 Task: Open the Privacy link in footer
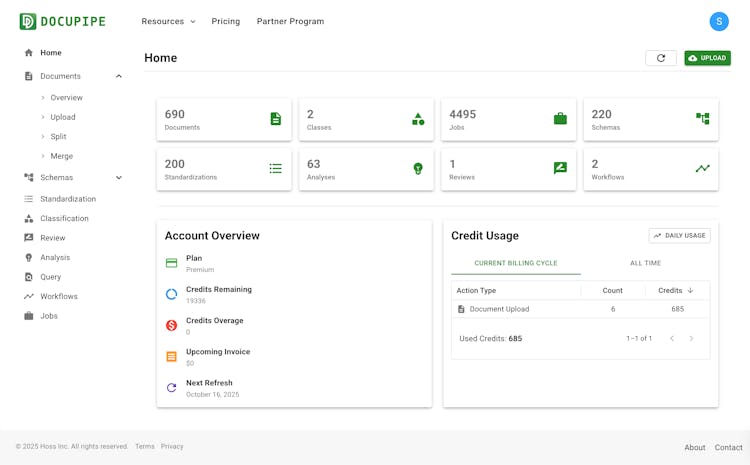pyautogui.click(x=172, y=447)
